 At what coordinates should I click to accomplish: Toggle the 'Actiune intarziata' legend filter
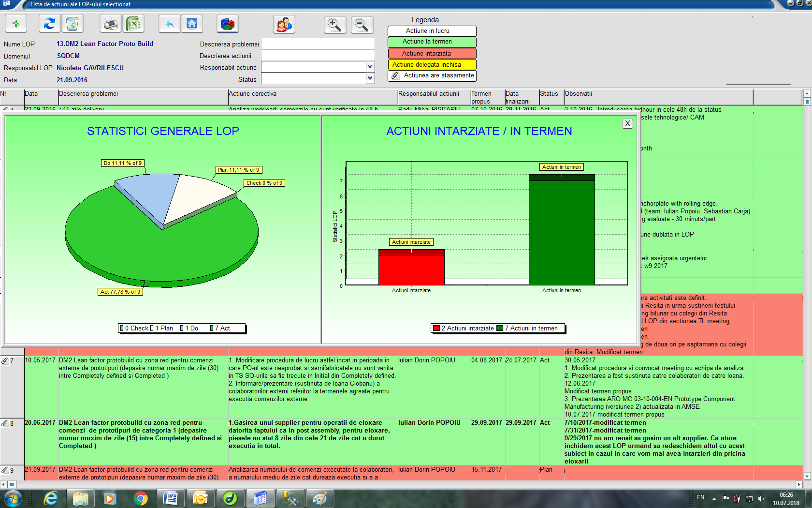tap(432, 53)
